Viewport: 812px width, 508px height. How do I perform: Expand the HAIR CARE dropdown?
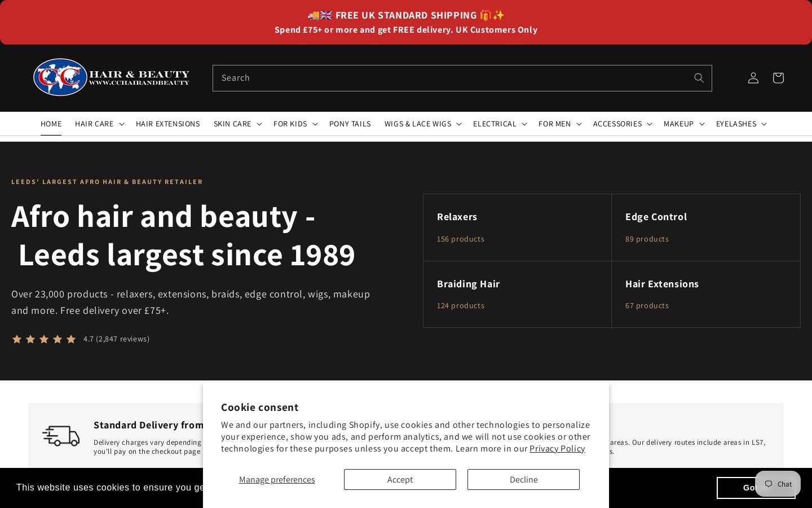click(x=99, y=124)
